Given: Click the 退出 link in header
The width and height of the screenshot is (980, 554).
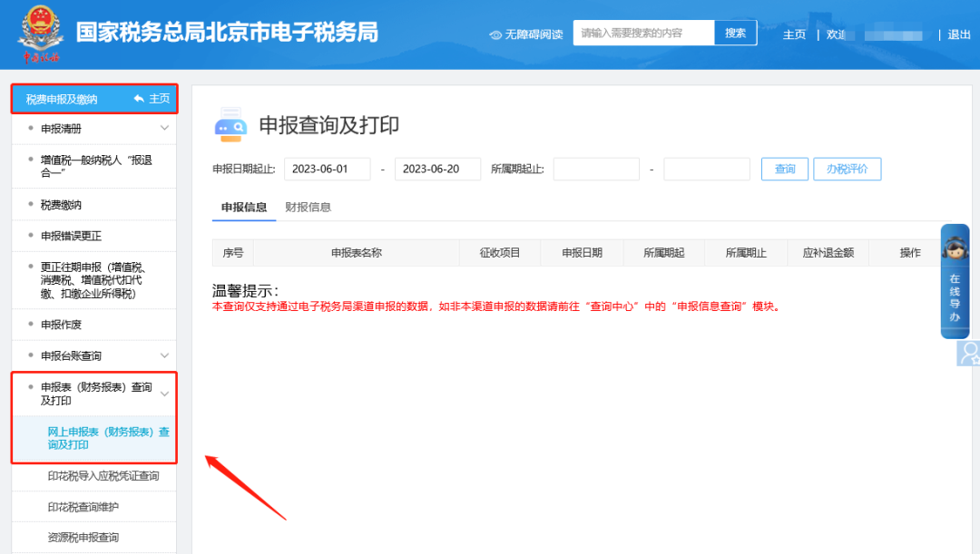Looking at the screenshot, I should point(959,34).
